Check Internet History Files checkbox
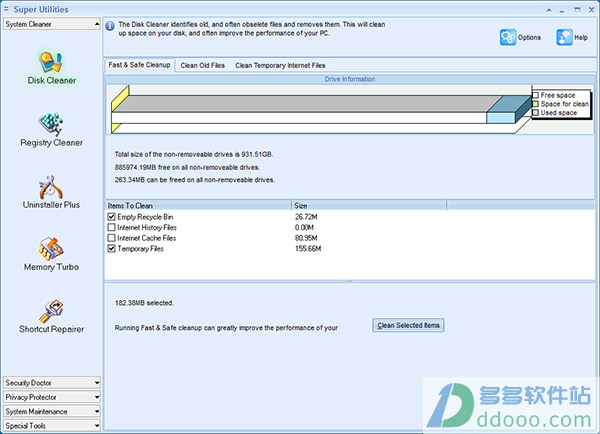The image size is (600, 434). click(x=111, y=227)
